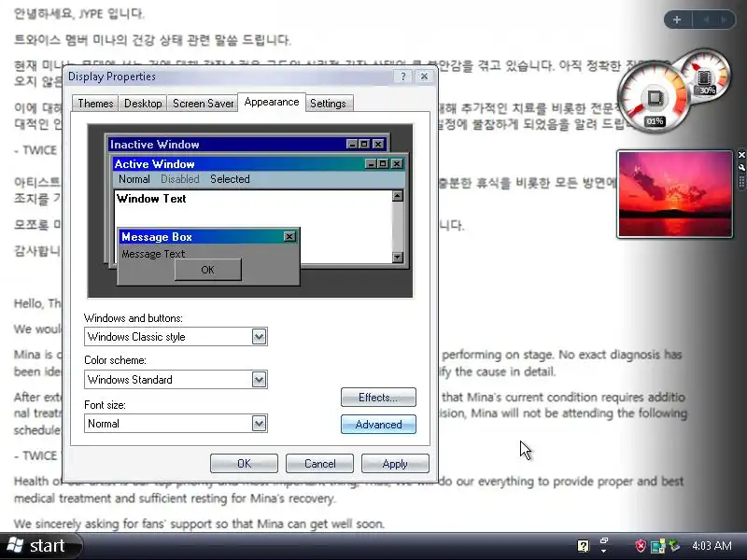Viewport: 747px width, 560px height.
Task: Click the safely remove hardware tray icon
Action: tap(674, 545)
